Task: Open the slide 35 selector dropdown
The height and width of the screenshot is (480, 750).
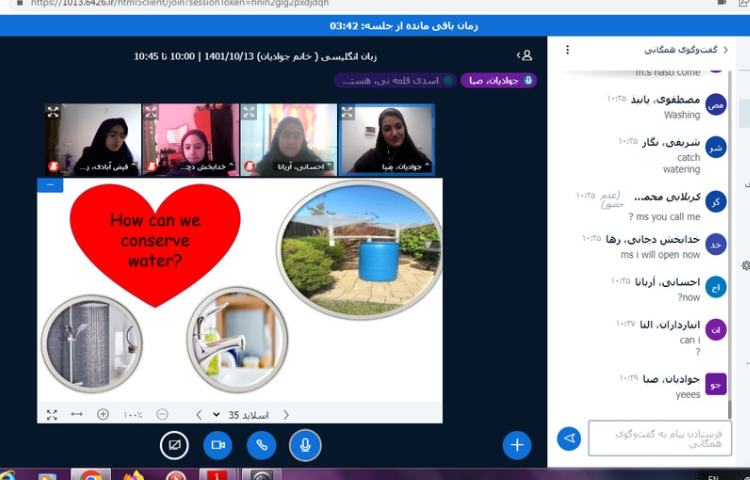Action: pyautogui.click(x=243, y=415)
